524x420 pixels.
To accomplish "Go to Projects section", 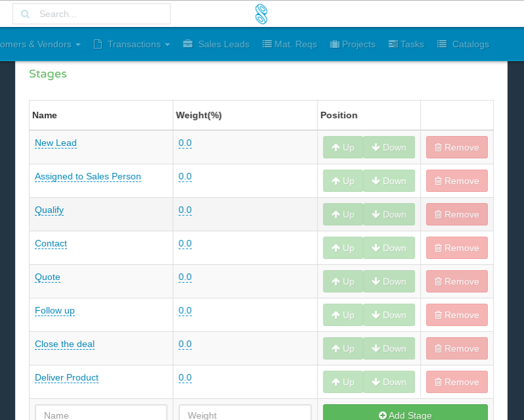I will coord(352,44).
